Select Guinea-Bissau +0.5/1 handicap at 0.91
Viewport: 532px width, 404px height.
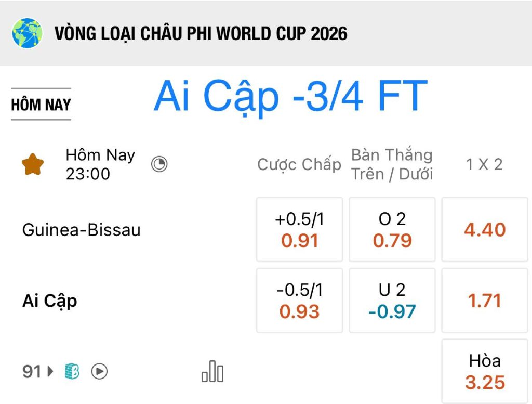299,229
